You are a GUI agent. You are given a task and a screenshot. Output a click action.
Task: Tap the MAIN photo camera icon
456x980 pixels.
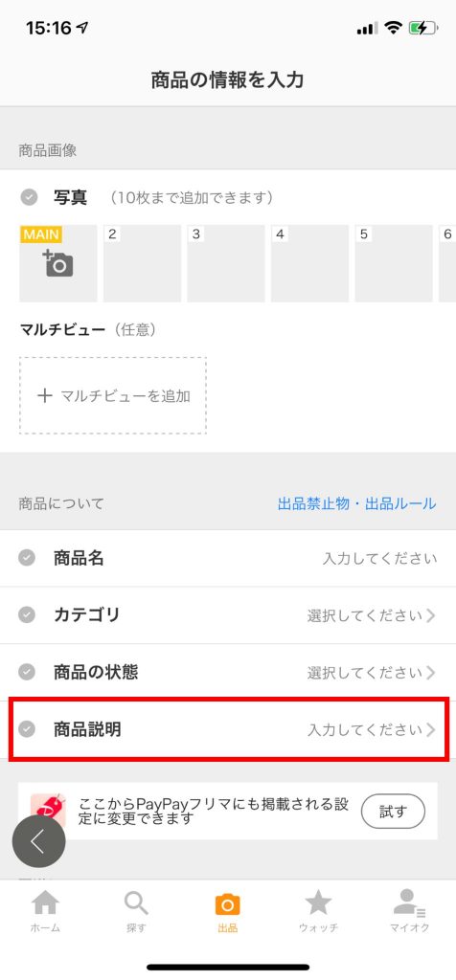tap(58, 263)
